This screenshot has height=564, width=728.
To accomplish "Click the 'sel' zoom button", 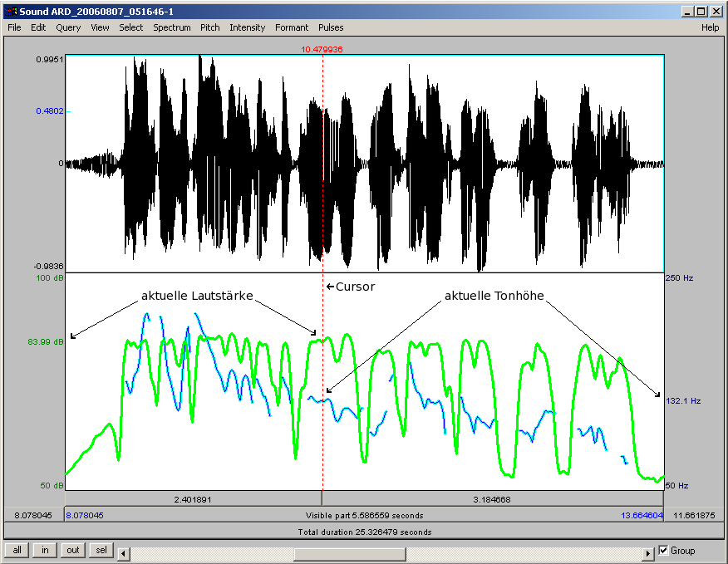I will [101, 550].
